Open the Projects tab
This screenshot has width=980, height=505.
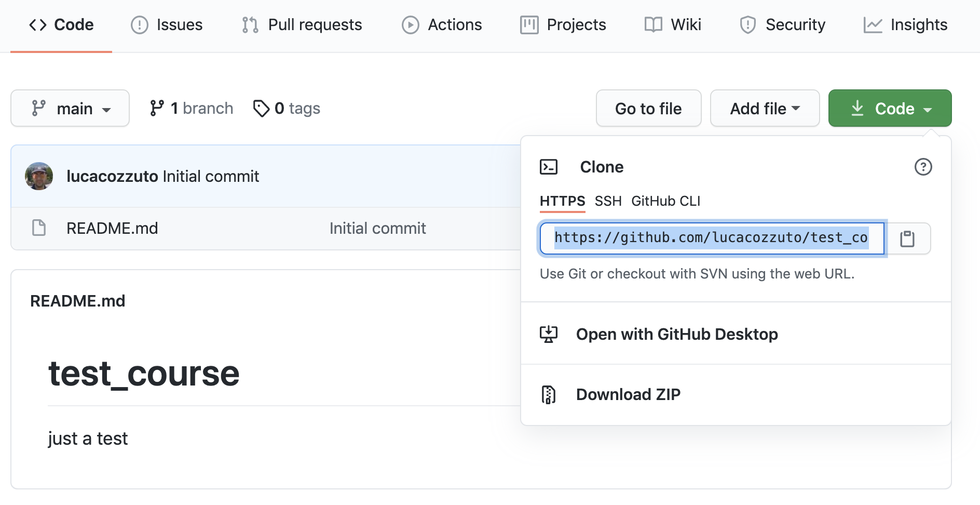pos(563,25)
